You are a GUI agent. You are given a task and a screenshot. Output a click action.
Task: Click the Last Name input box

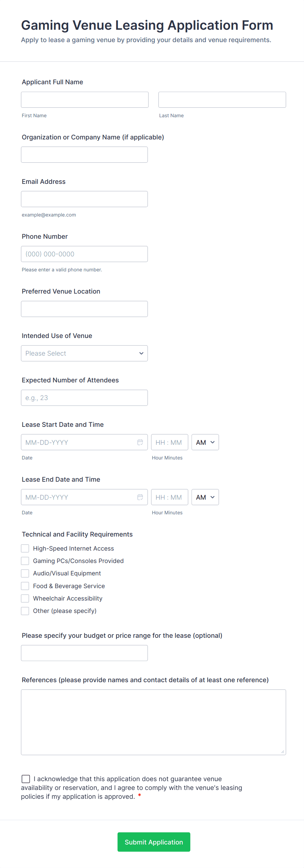point(222,100)
